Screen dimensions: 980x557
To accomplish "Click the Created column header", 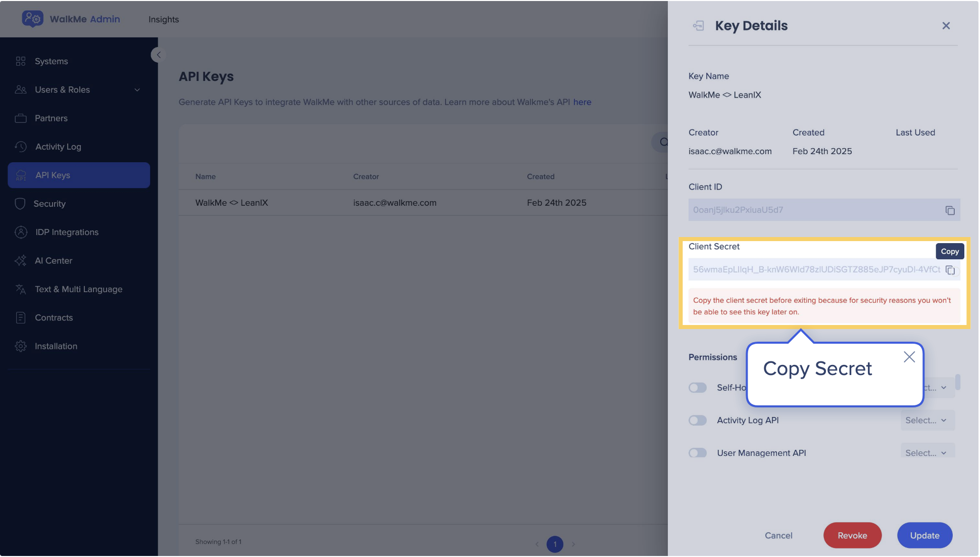I will (x=541, y=176).
